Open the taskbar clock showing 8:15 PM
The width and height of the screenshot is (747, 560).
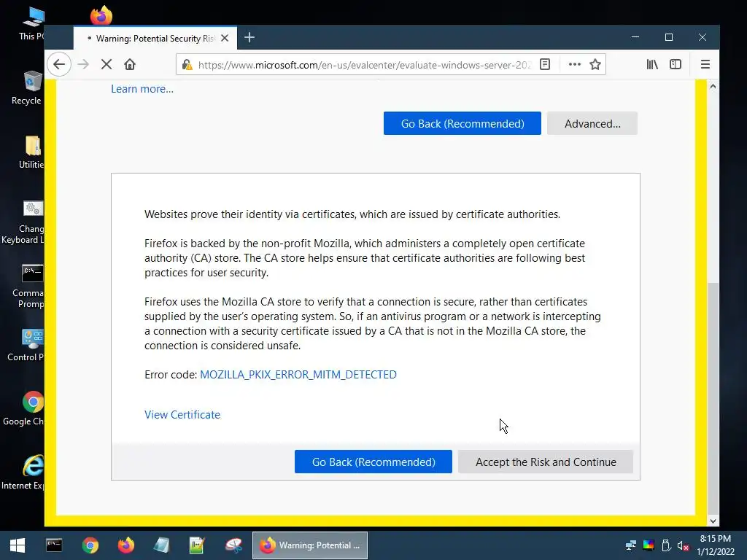(716, 545)
